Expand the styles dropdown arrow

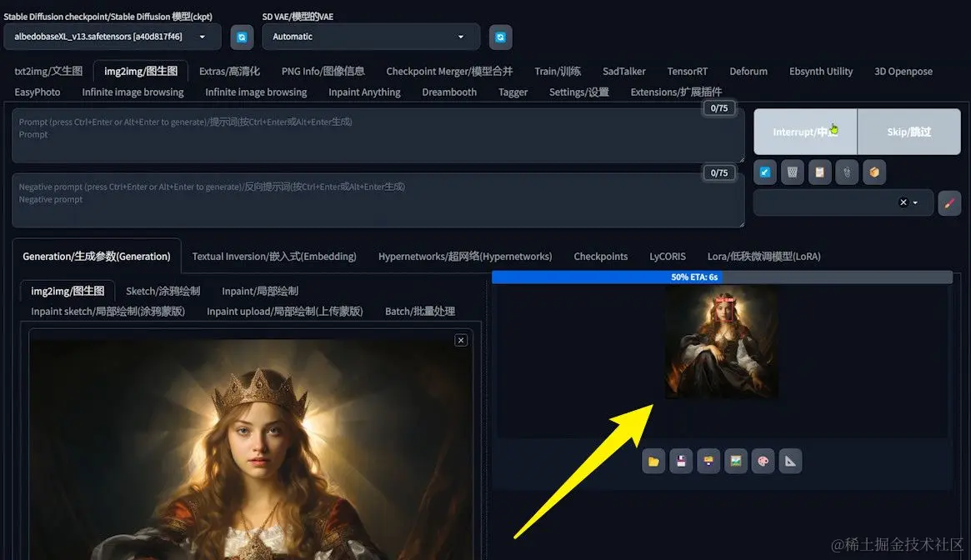pyautogui.click(x=915, y=202)
